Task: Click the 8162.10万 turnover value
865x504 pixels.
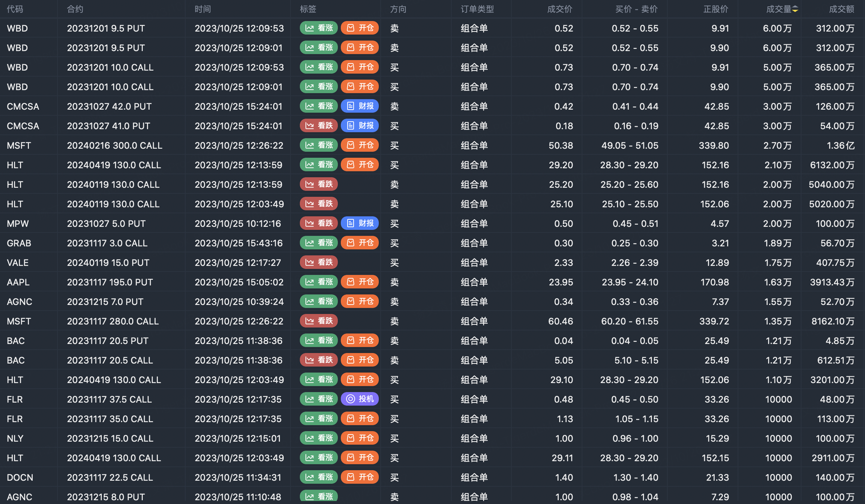Action: click(833, 321)
